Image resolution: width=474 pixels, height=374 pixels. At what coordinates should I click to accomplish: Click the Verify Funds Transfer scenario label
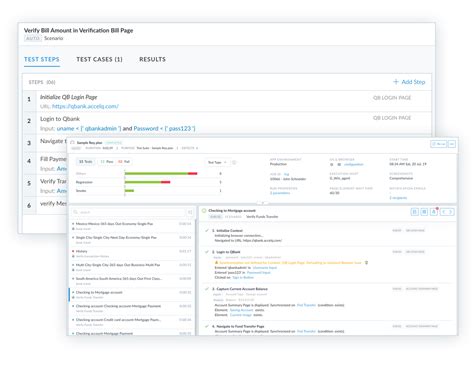coord(262,217)
